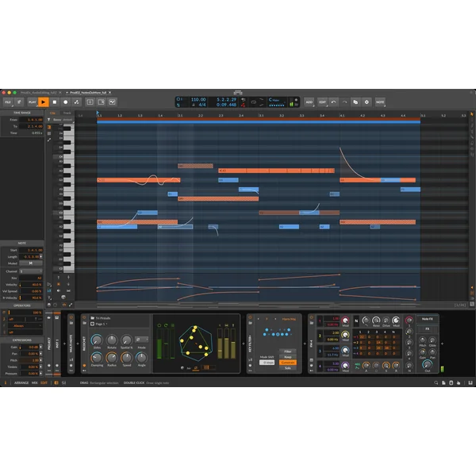Viewport: 476px width, 476px height.
Task: Toggle the detail editor panel layout icon
Action: (90, 102)
